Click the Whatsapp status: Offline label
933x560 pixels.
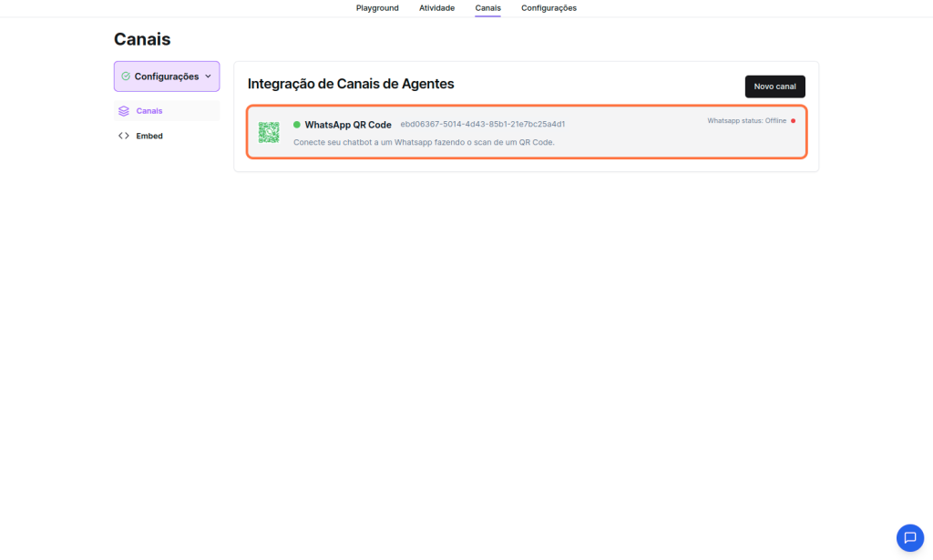pos(746,121)
